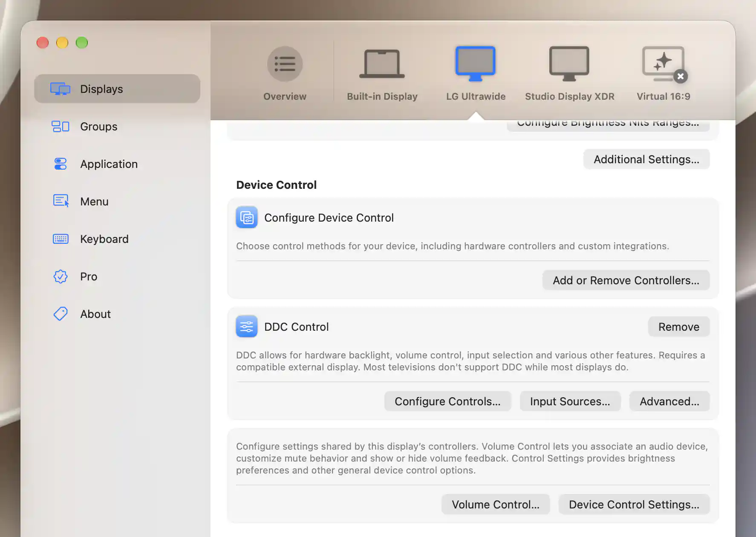This screenshot has width=756, height=537.
Task: Open the Displays sidebar section
Action: pyautogui.click(x=117, y=89)
